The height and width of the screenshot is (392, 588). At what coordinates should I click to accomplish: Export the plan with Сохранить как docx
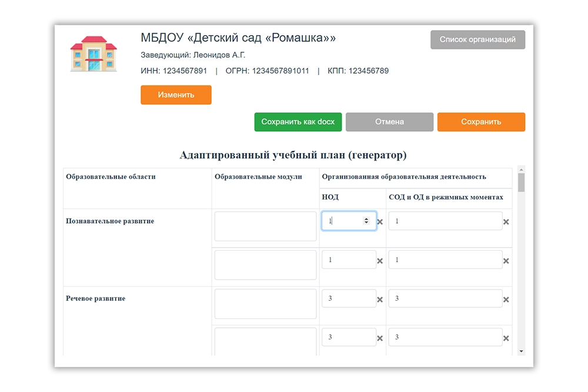point(298,122)
